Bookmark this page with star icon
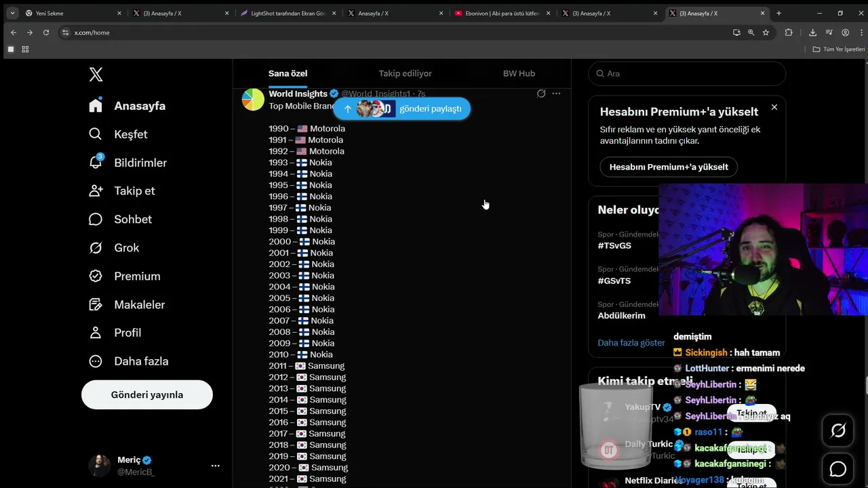 click(x=766, y=33)
